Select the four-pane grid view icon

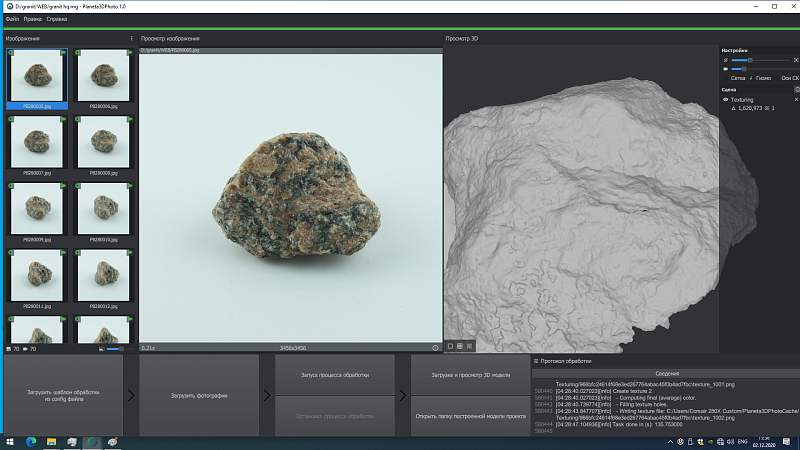pyautogui.click(x=460, y=346)
